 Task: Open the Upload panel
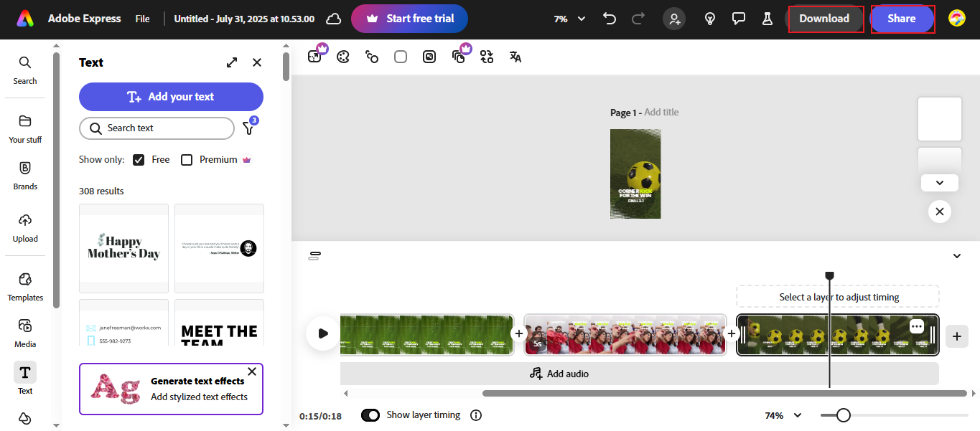click(25, 227)
